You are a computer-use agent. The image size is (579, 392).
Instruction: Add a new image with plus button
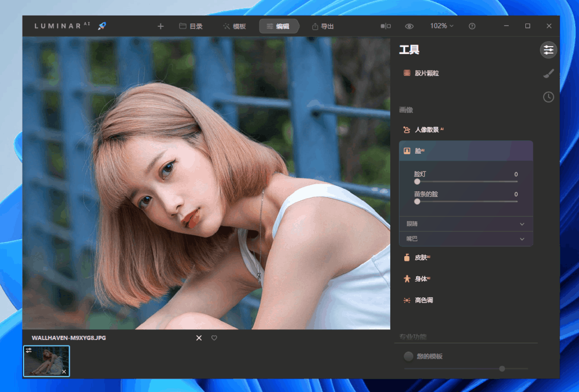[161, 26]
